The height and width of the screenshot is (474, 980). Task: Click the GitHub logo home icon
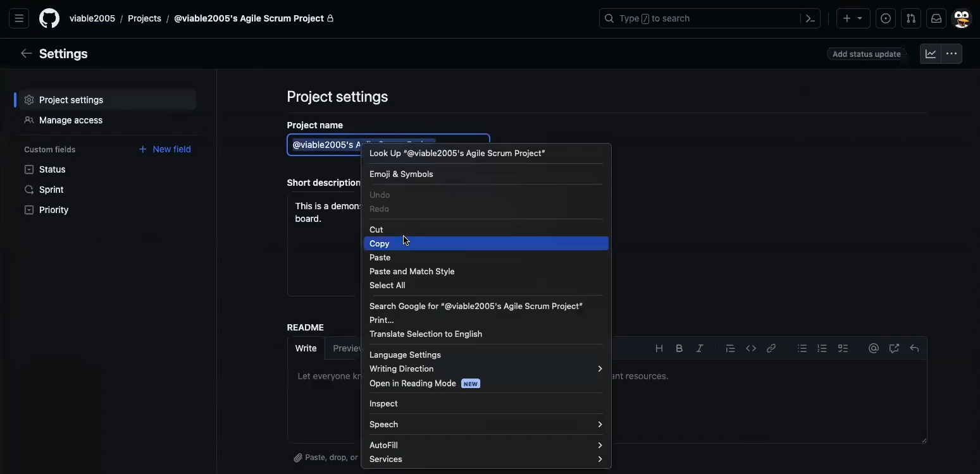tap(49, 19)
